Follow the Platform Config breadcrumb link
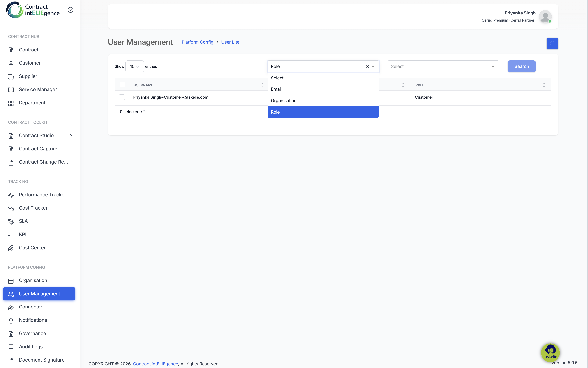Screen dimensions: 588x368 197,42
